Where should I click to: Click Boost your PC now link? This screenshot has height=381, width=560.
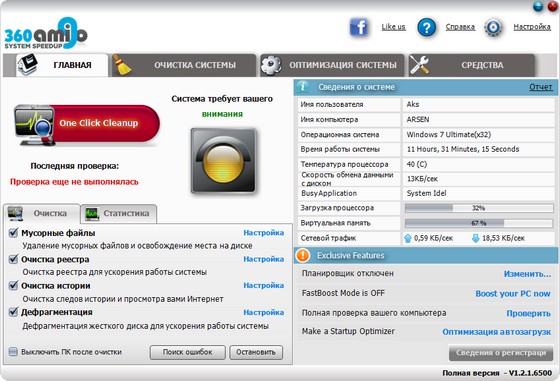513,294
